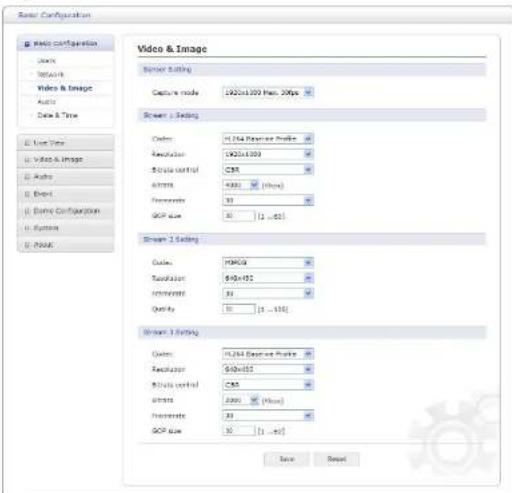Open the Stream 1 Codec dropdown

[x=268, y=139]
